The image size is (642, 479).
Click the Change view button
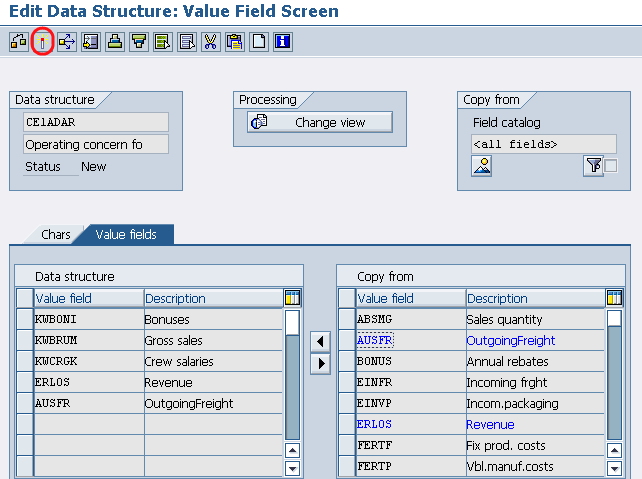coord(320,122)
